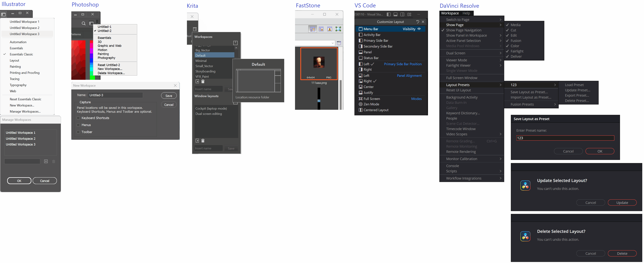Click Krita workspace chooser icon
The width and height of the screenshot is (644, 263).
pyautogui.click(x=195, y=29)
